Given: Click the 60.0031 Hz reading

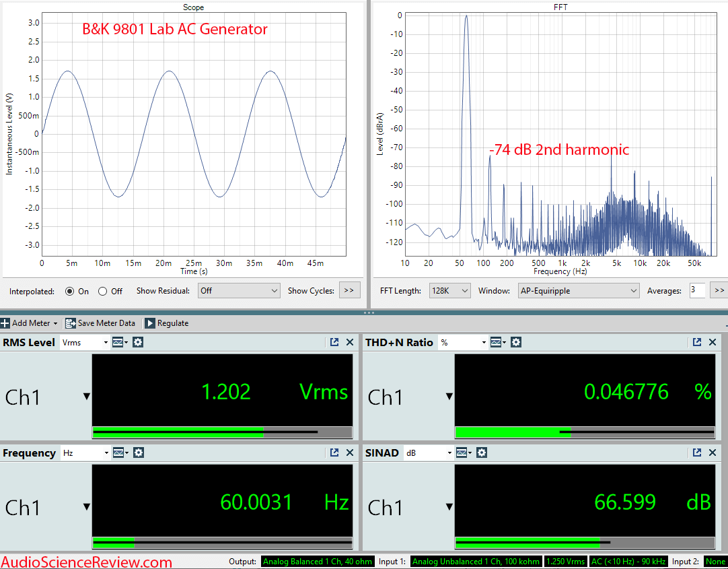Looking at the screenshot, I should pos(284,502).
